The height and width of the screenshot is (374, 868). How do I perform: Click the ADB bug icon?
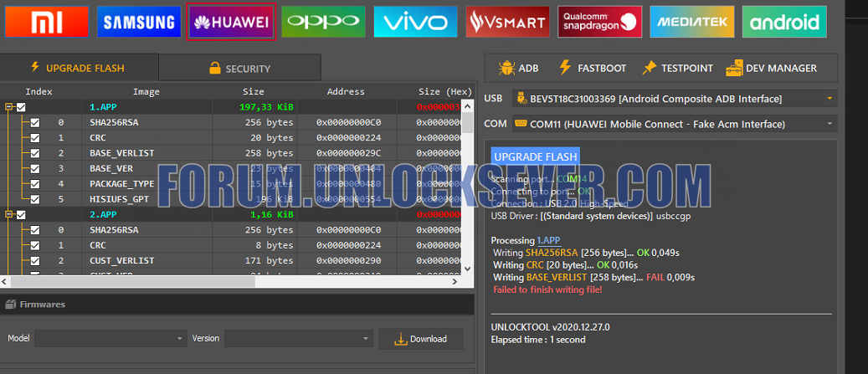506,68
